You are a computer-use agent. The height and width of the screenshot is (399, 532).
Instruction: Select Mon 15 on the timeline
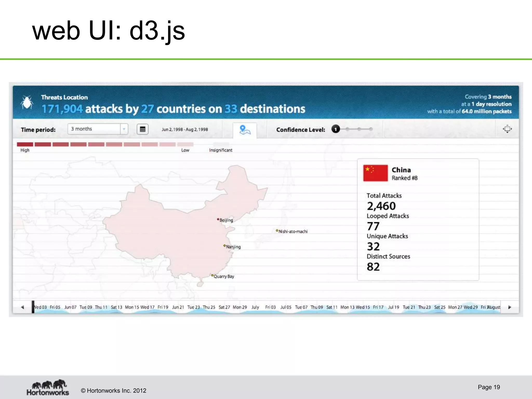(x=132, y=307)
